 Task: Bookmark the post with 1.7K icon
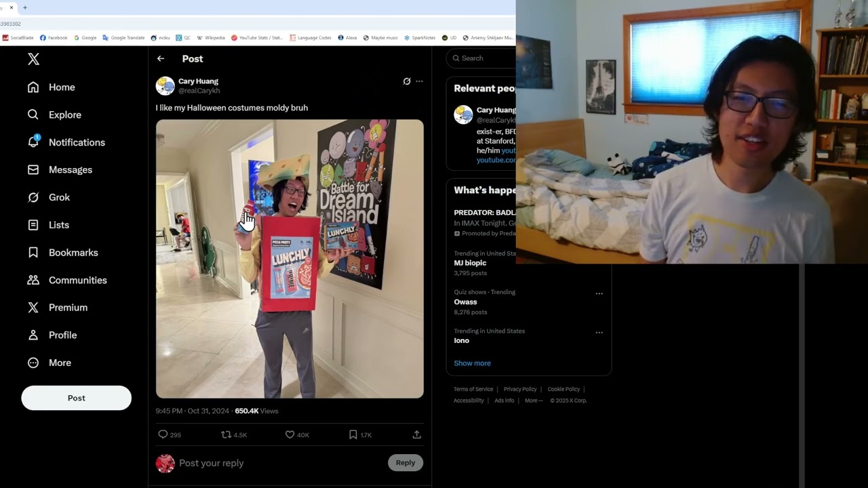tap(353, 434)
